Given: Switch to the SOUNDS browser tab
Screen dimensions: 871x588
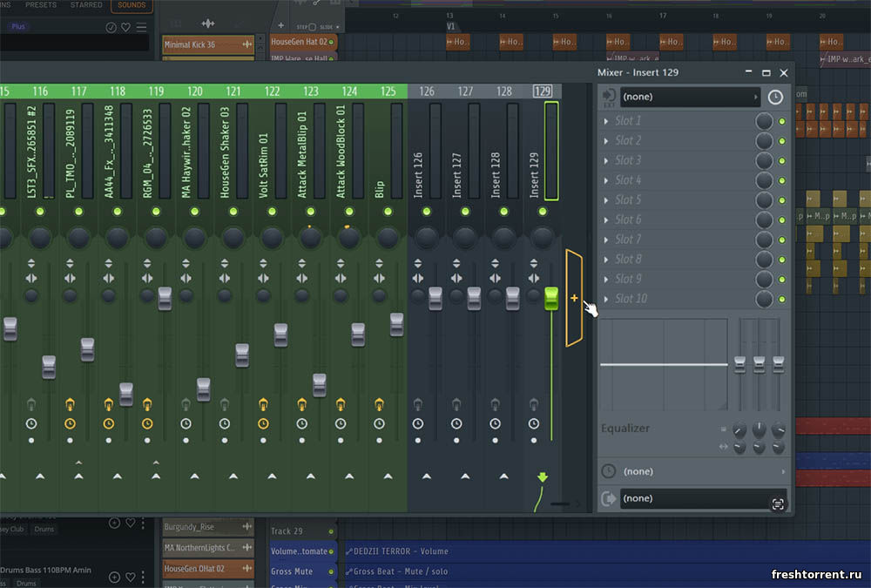Looking at the screenshot, I should click(x=132, y=5).
